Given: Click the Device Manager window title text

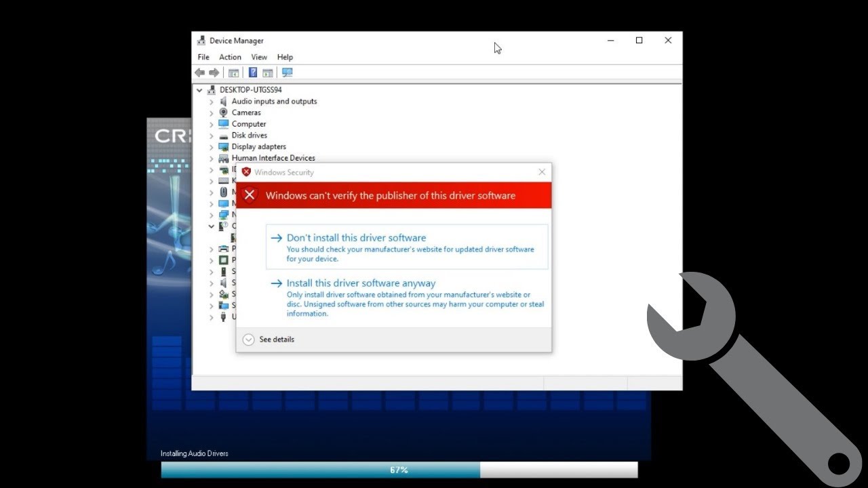Looking at the screenshot, I should pyautogui.click(x=237, y=41).
